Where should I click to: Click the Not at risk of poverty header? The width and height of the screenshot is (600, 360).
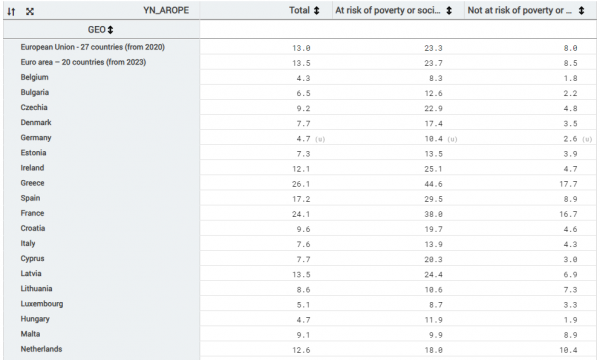[520, 10]
